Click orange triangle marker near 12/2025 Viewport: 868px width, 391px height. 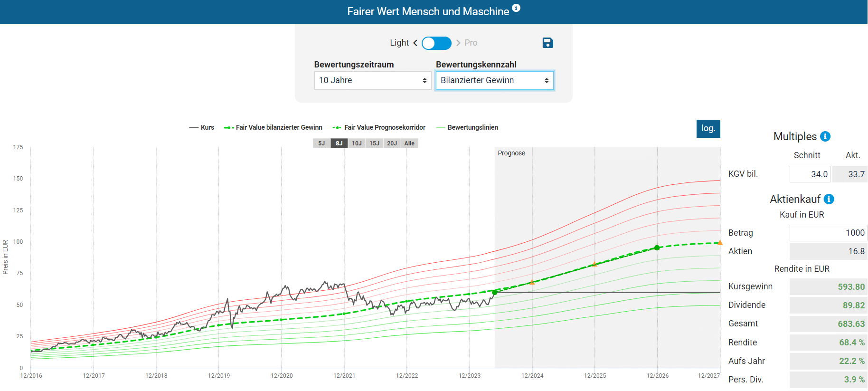(x=594, y=264)
